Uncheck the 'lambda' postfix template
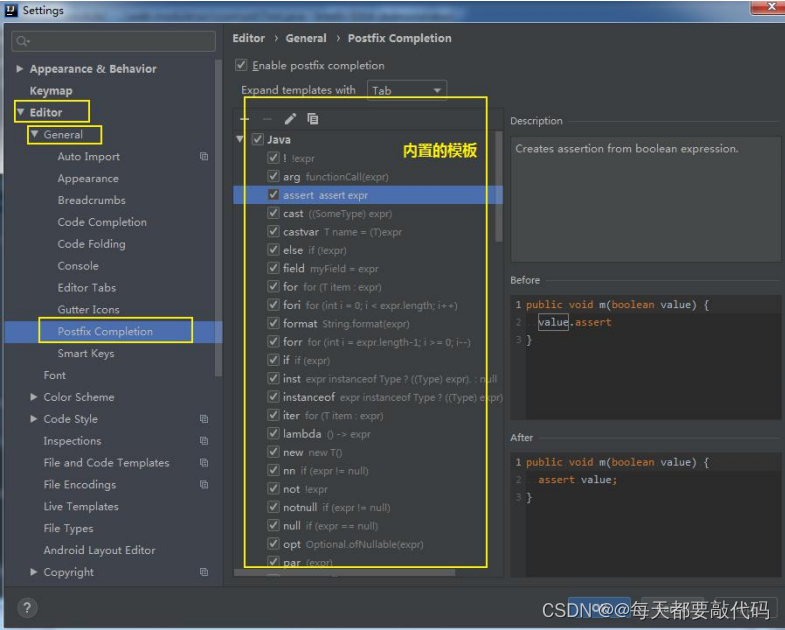Viewport: 785px width, 630px height. (273, 434)
